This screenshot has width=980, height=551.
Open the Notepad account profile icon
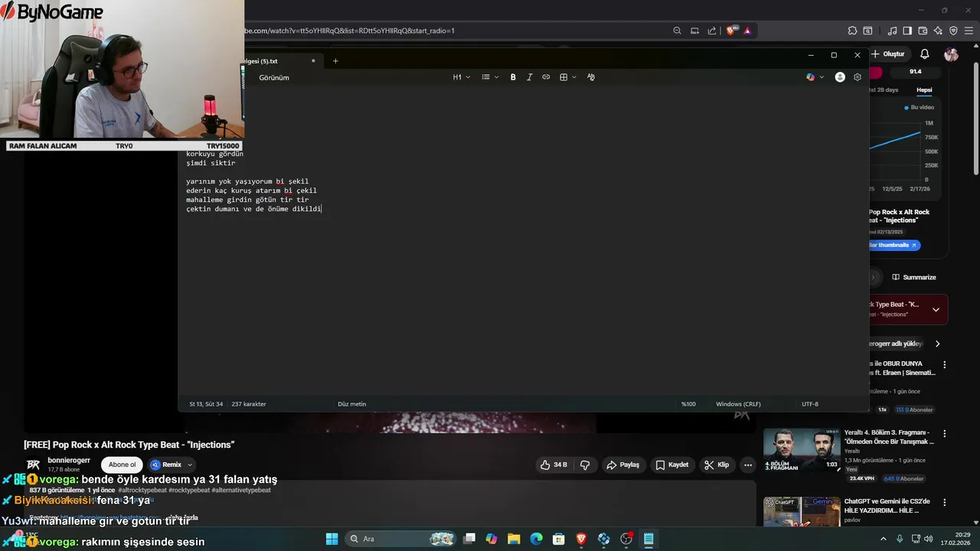[x=840, y=77]
